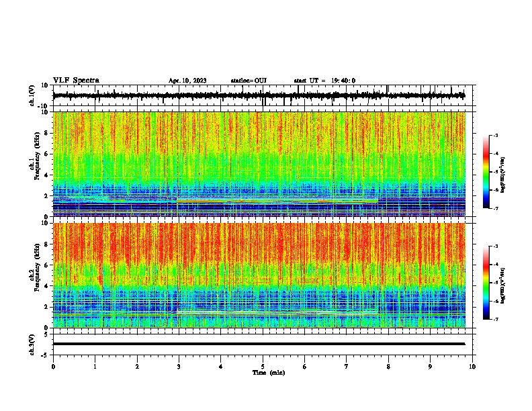Click the start UT = 19:40:0 text

point(324,81)
